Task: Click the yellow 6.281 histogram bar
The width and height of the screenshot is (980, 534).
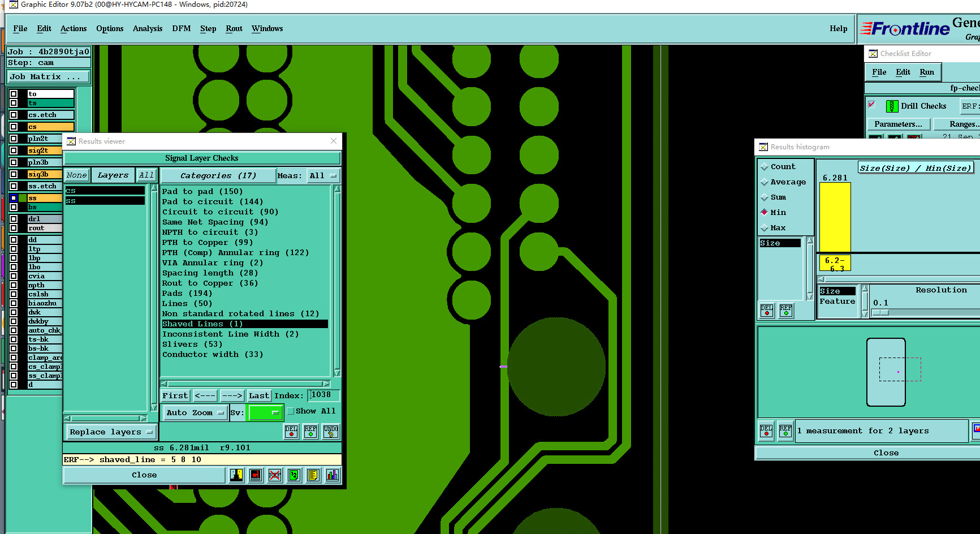Action: tap(835, 217)
